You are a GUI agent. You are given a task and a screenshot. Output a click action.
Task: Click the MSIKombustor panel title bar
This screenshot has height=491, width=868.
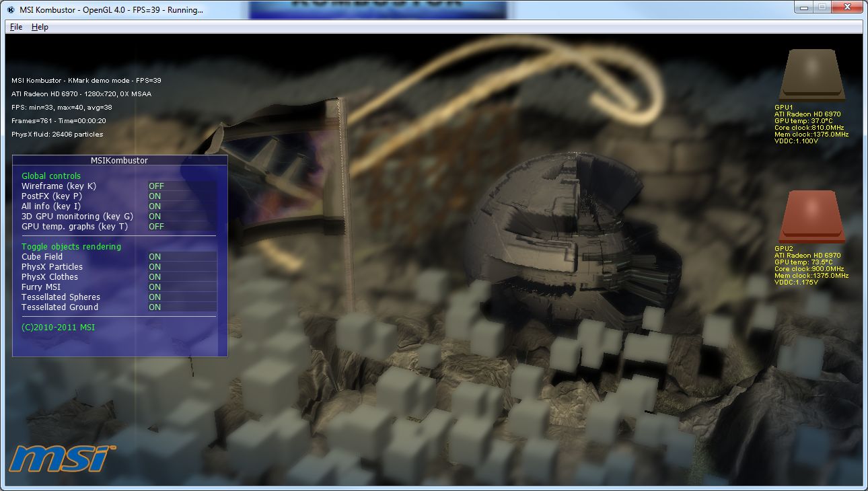point(120,160)
